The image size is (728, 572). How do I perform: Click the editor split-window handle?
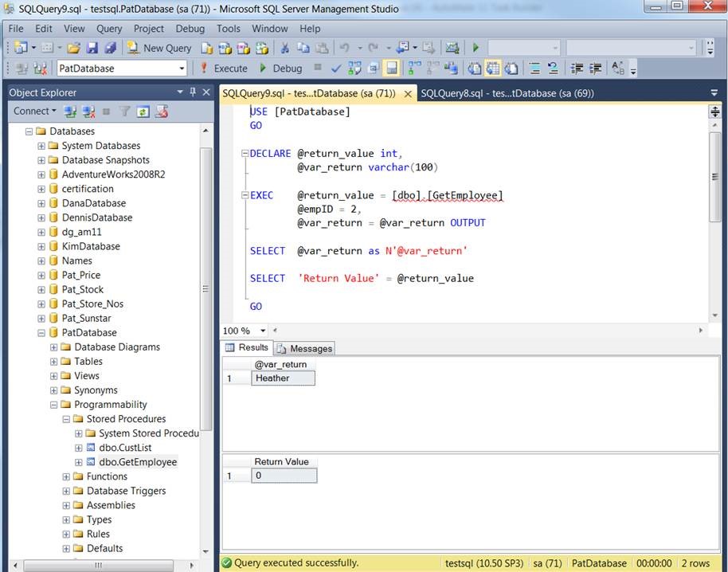coord(715,112)
